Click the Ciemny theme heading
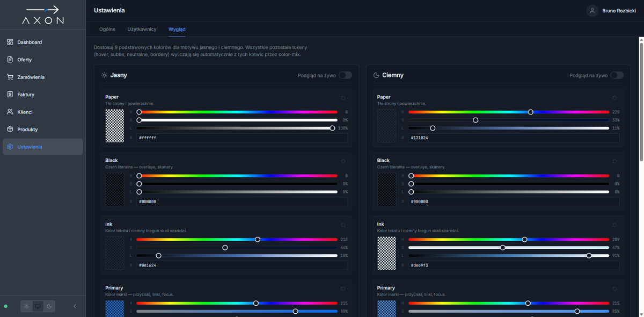The width and height of the screenshot is (644, 317). (x=393, y=75)
